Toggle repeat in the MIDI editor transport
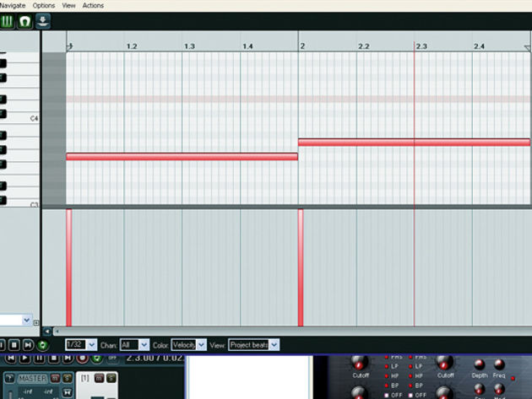Viewport: 532px width, 399px height. [43, 345]
